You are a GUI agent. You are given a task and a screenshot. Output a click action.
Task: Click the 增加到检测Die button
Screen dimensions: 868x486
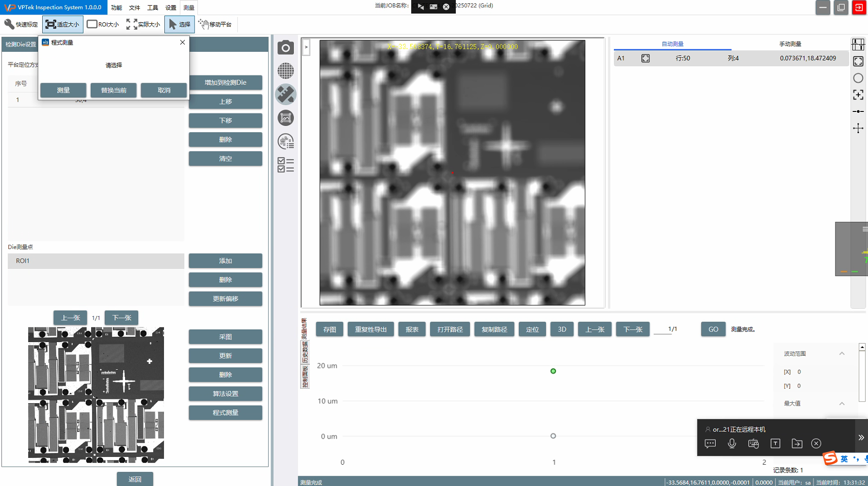[225, 82]
